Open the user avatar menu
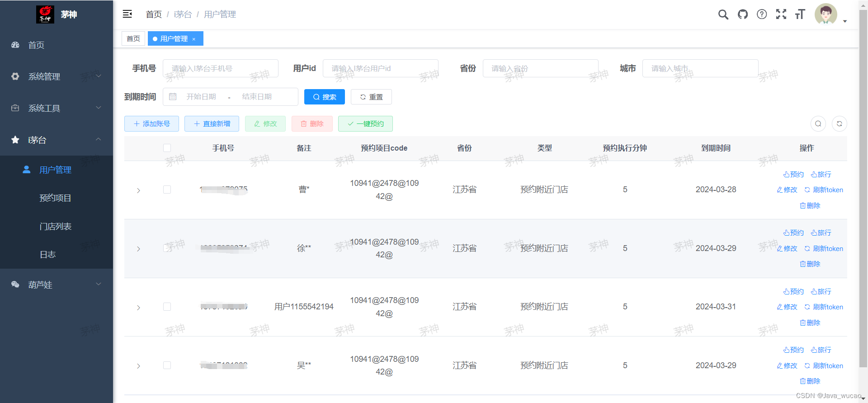The width and height of the screenshot is (868, 403). [826, 14]
